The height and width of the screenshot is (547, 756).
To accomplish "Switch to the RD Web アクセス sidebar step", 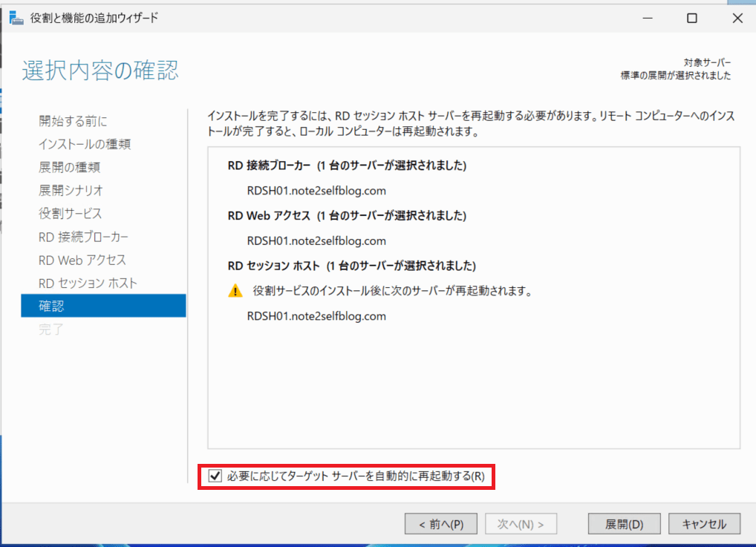I will click(x=82, y=260).
